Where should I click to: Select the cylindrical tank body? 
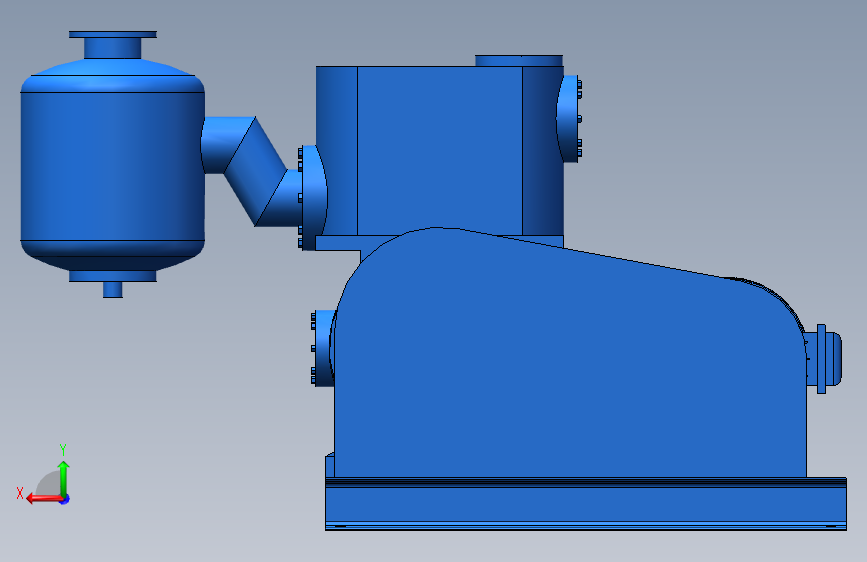pos(112,166)
